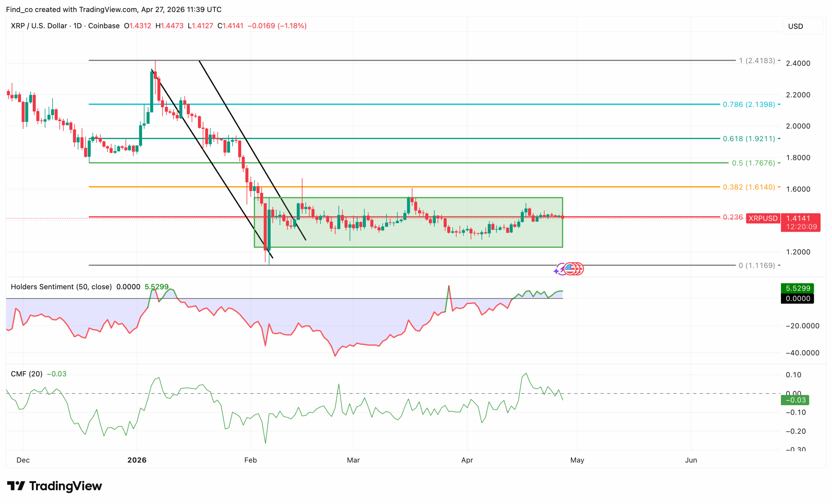The width and height of the screenshot is (832, 504).
Task: Click the −0.10 CMF axis label
Action: click(796, 412)
